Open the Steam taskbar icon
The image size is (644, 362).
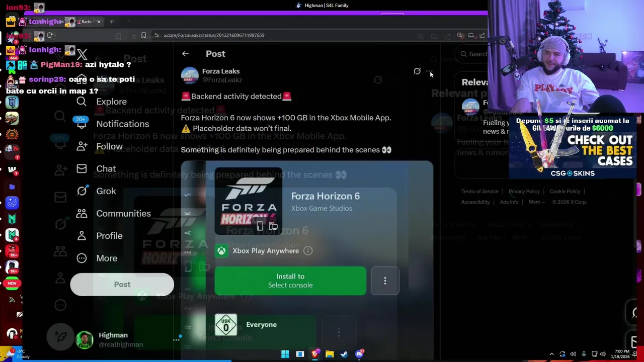point(344,354)
